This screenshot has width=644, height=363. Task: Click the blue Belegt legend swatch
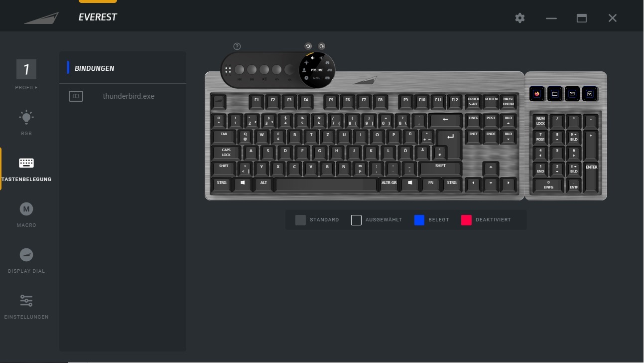419,220
